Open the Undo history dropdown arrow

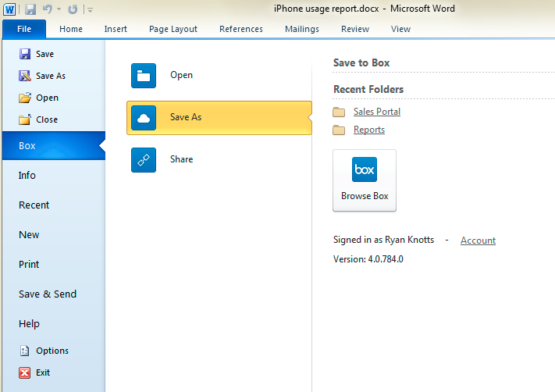pos(59,9)
